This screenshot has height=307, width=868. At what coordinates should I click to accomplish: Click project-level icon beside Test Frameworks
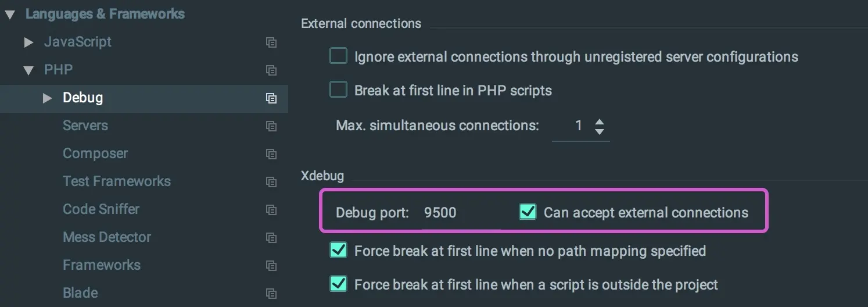(x=271, y=182)
